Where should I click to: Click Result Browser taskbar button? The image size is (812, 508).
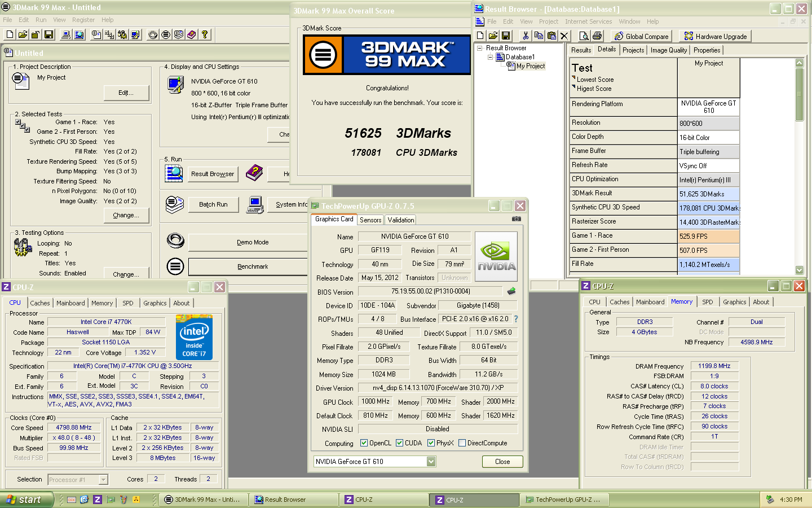pos(293,500)
